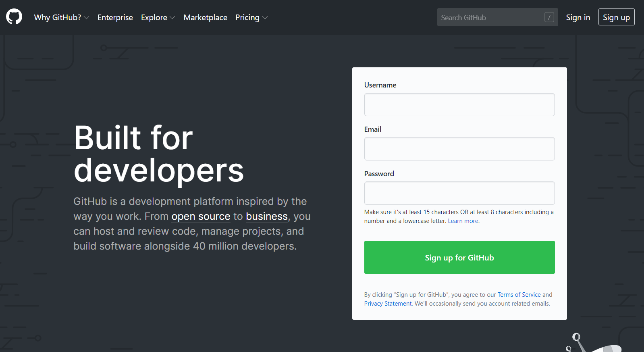Click the green Sign up for GitHub button
Screen dimensions: 644x352
point(459,257)
